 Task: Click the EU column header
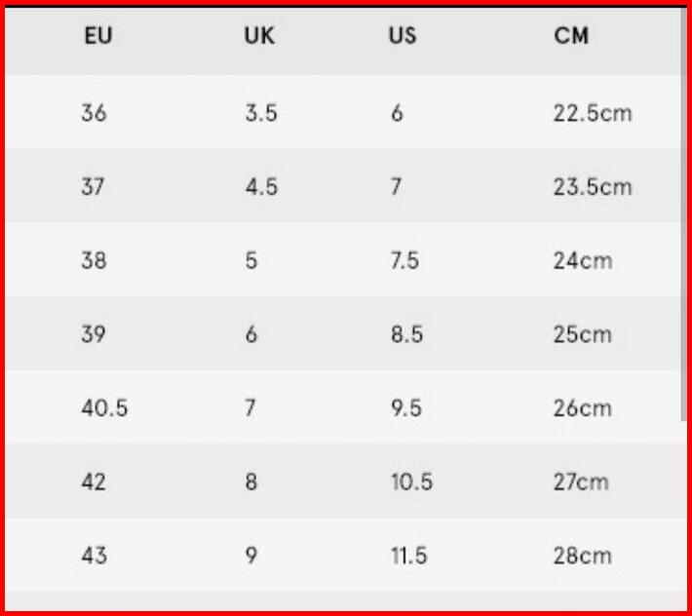[x=97, y=36]
